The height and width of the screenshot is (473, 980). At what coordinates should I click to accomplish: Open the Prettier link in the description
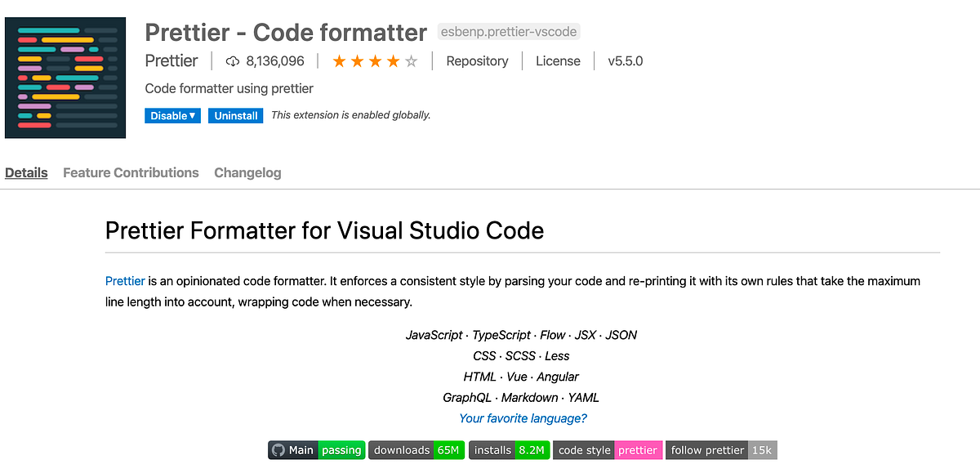(x=124, y=280)
